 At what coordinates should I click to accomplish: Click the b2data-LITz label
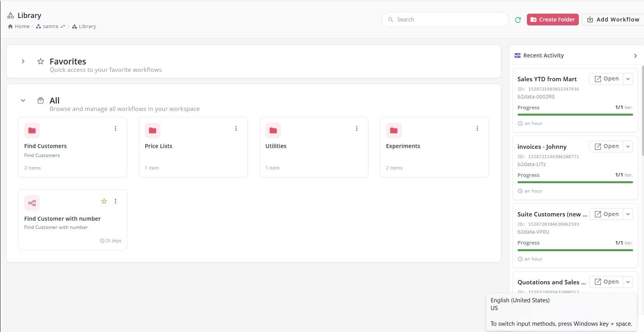[532, 164]
